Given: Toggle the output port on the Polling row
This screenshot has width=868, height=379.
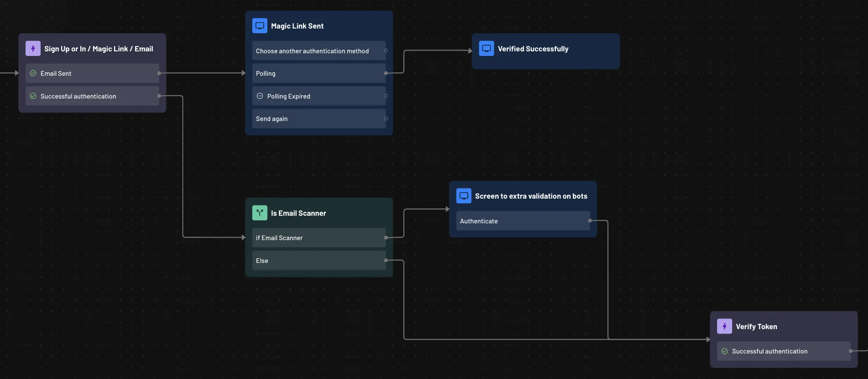Looking at the screenshot, I should [x=386, y=73].
